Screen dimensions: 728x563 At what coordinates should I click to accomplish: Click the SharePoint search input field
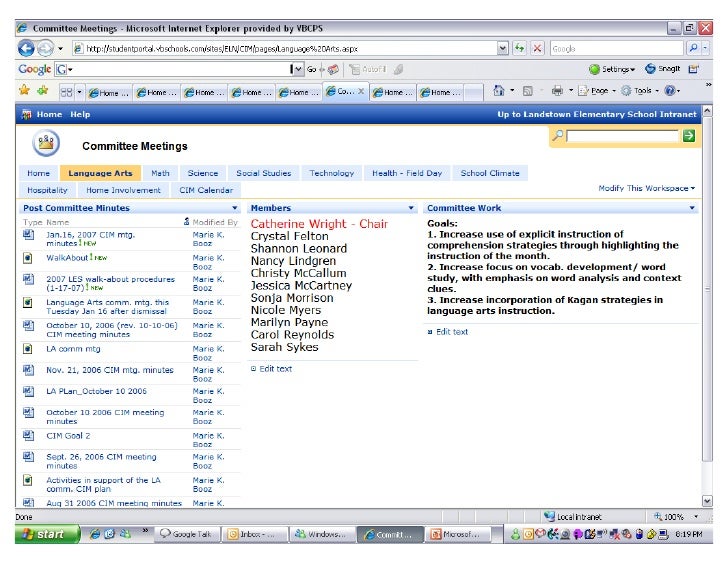[623, 135]
